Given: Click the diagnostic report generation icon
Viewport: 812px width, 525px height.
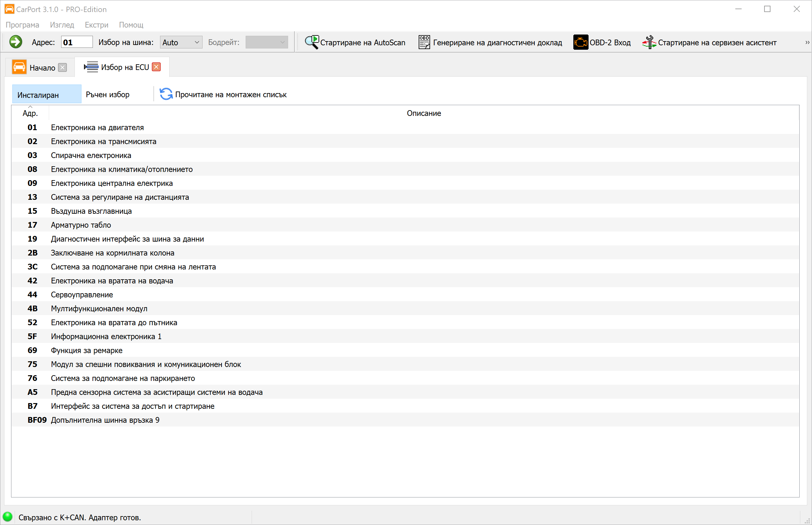Looking at the screenshot, I should point(424,42).
